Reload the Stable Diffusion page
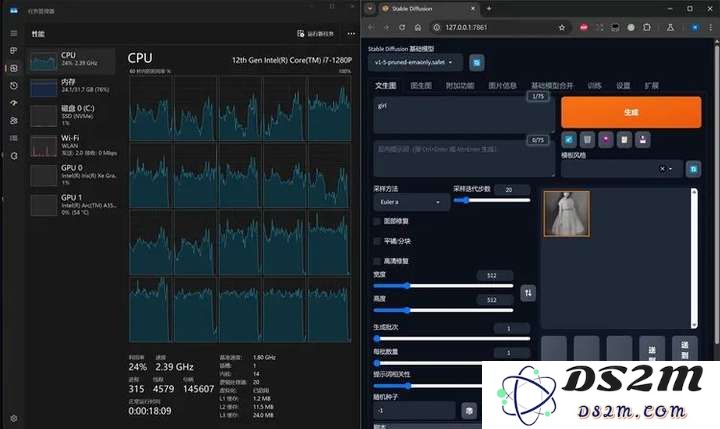 402,28
